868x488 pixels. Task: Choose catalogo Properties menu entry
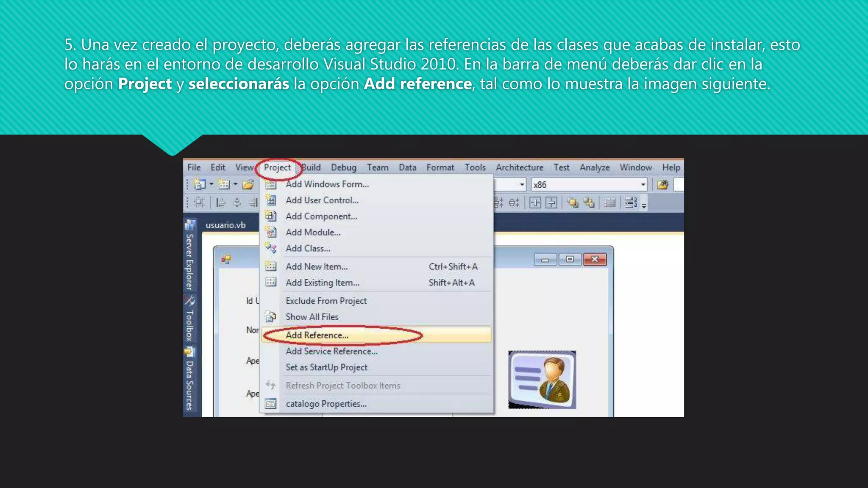coord(376,404)
